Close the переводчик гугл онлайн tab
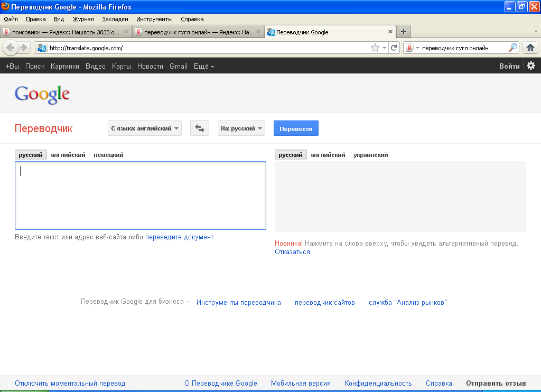The width and height of the screenshot is (541, 392). (x=258, y=32)
